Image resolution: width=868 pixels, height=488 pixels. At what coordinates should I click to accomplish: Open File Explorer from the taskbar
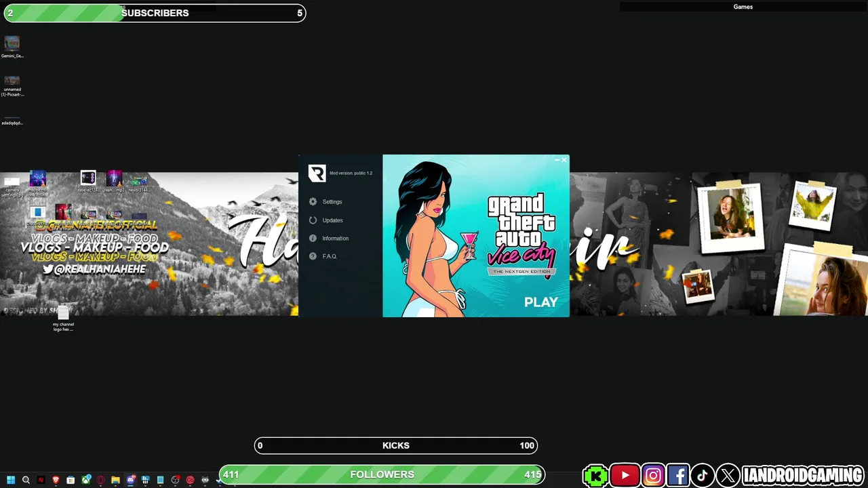pyautogui.click(x=115, y=480)
